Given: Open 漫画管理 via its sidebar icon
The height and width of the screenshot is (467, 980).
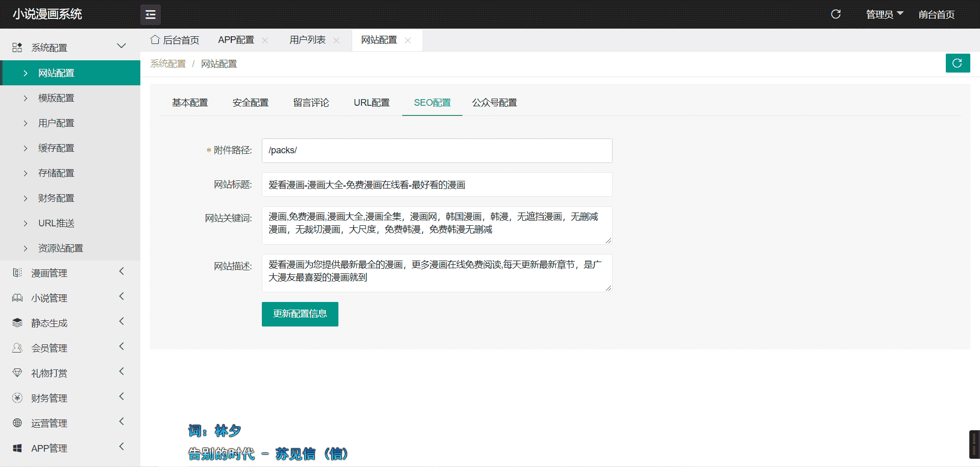Looking at the screenshot, I should (17, 273).
